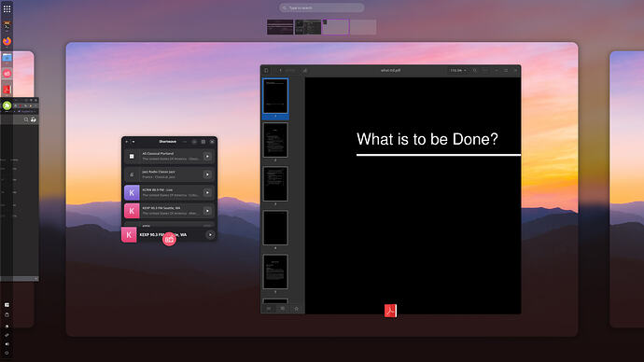This screenshot has width=644, height=362.
Task: Open search icon in left-edge window
Action: click(x=26, y=119)
